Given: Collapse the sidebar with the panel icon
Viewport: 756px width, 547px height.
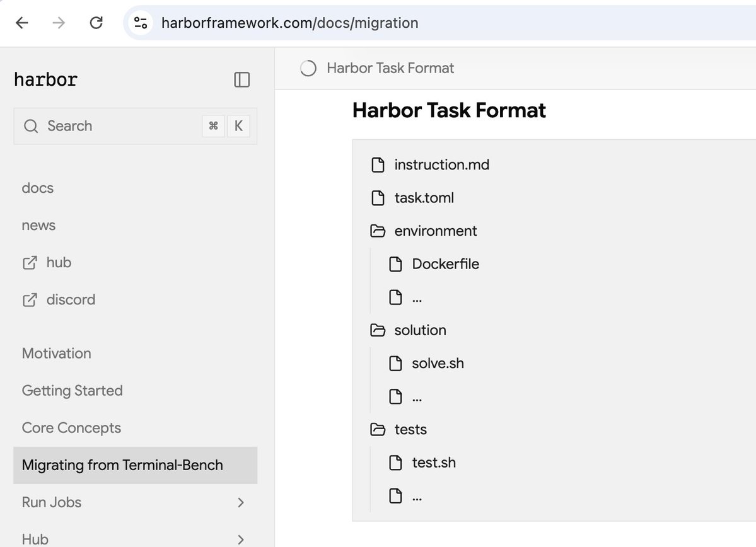Looking at the screenshot, I should [x=241, y=79].
